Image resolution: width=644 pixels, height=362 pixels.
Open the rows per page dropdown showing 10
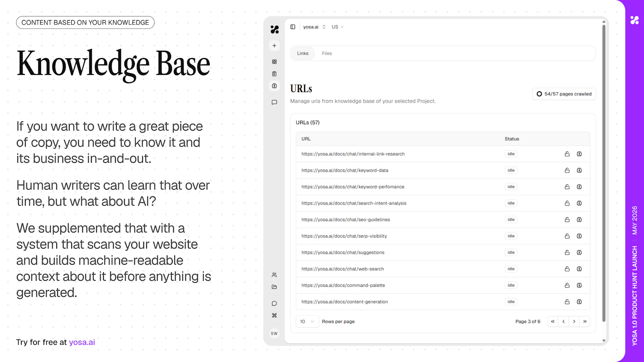coord(308,322)
